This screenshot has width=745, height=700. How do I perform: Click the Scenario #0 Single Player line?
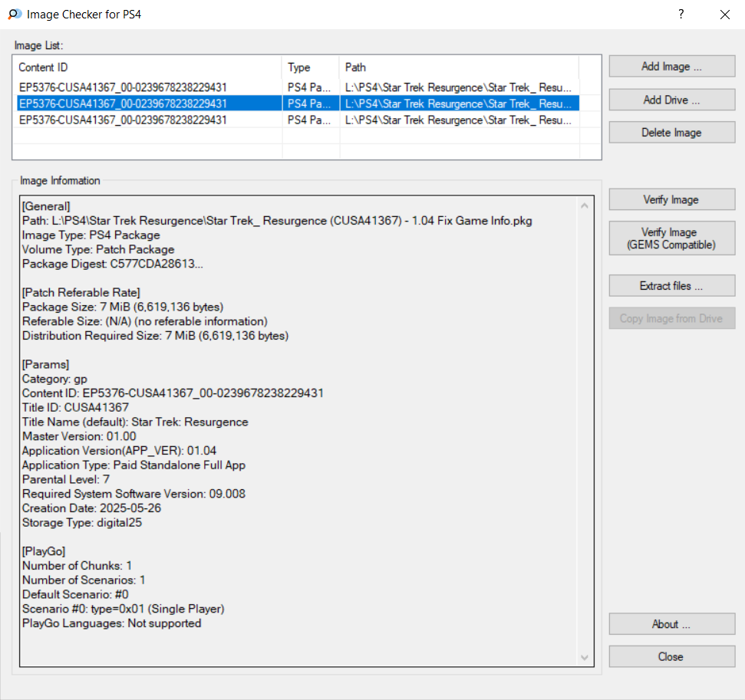[124, 609]
